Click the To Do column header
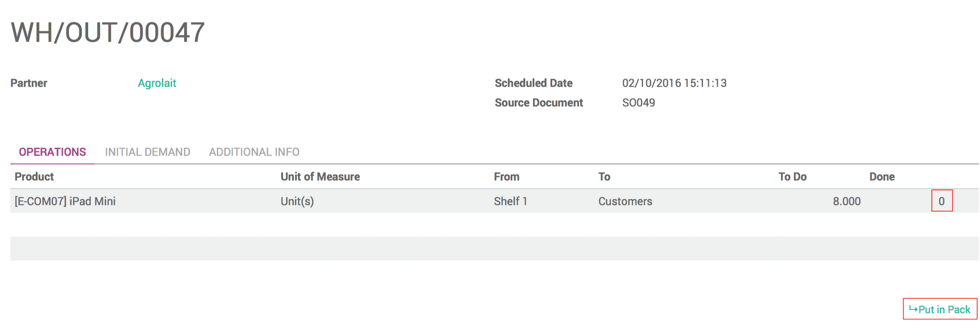The height and width of the screenshot is (333, 980). point(792,177)
